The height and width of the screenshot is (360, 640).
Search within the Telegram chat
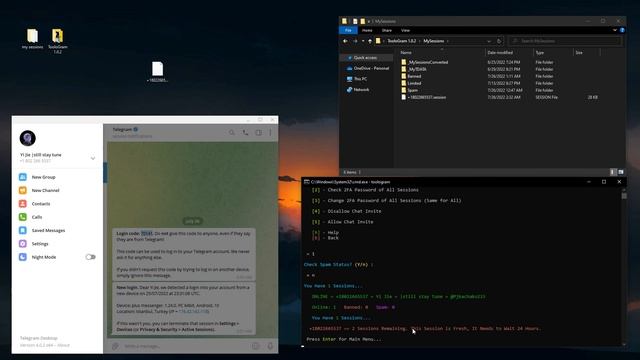click(x=232, y=132)
